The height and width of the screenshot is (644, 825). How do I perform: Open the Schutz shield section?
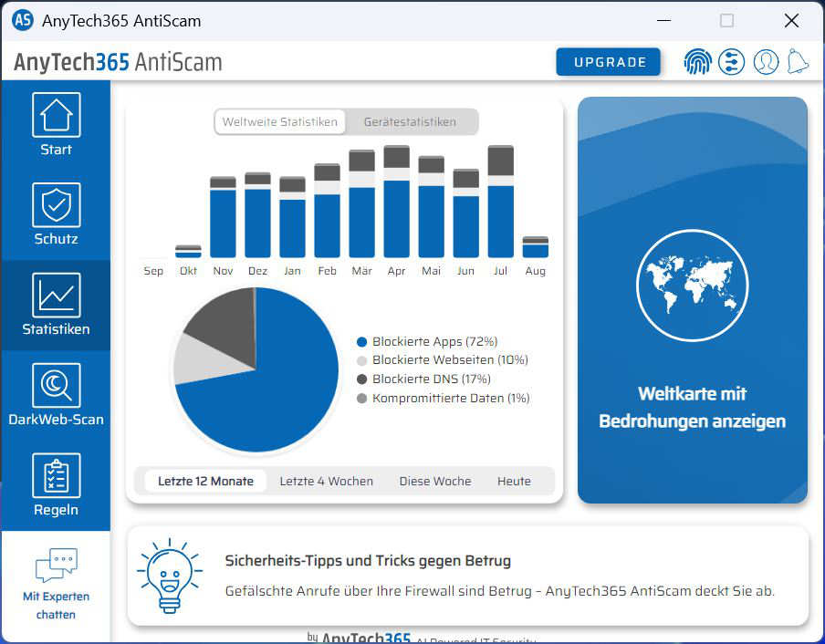[56, 215]
